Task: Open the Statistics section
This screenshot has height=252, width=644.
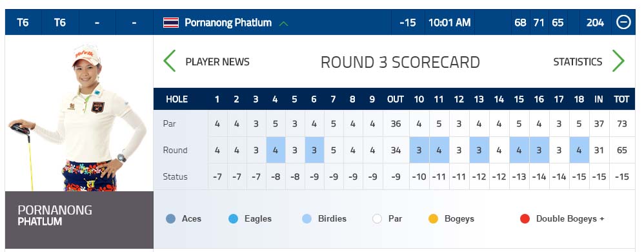Action: 578,61
